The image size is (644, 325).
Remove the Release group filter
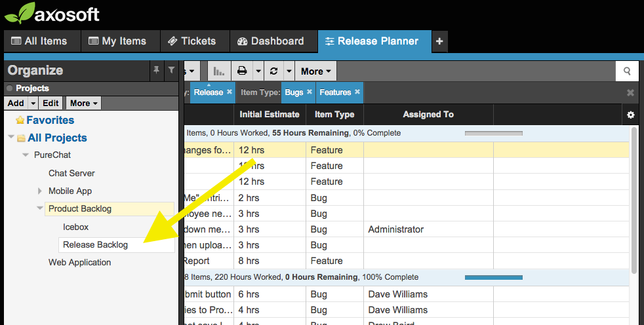click(x=229, y=92)
